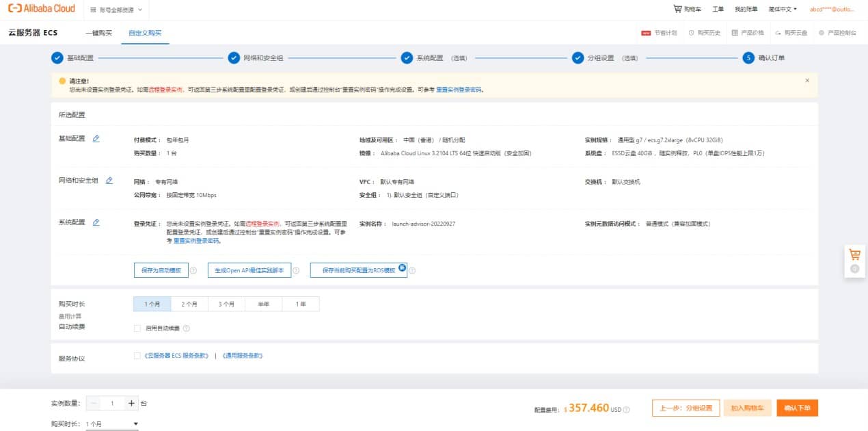The image size is (868, 431).
Task: Select 半年 purchase duration
Action: tap(263, 304)
